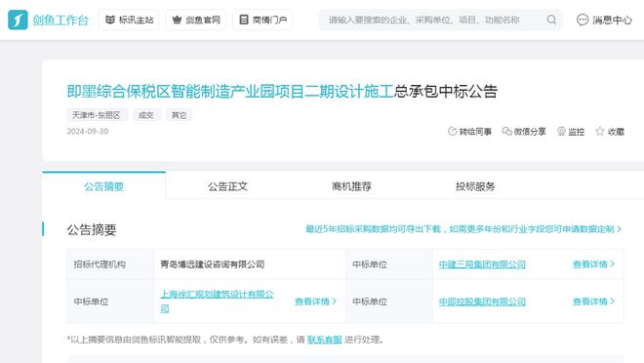This screenshot has width=644, height=363.
Task: Switch to the 商机推荐 tab
Action: point(351,186)
